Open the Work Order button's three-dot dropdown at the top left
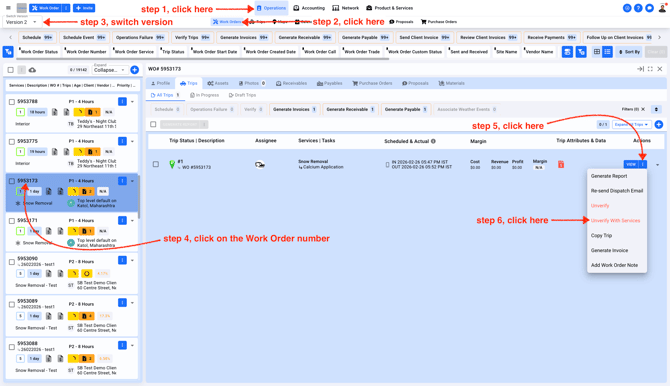 click(66, 8)
